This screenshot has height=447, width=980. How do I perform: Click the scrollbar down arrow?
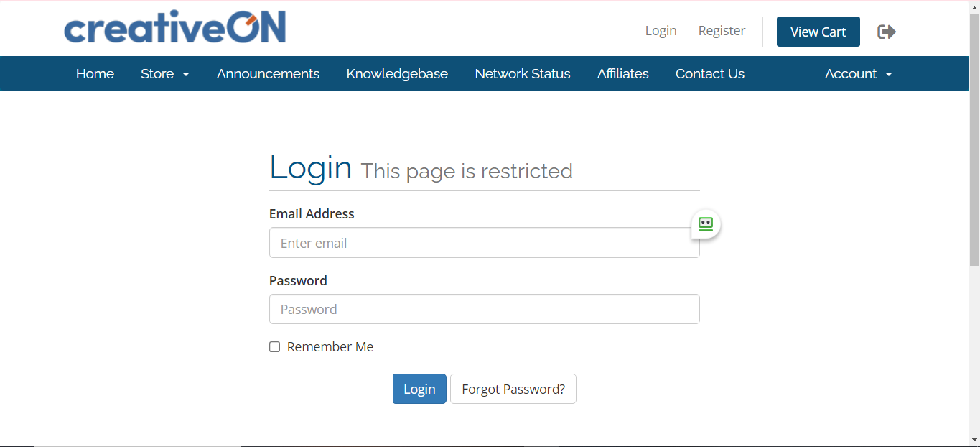tap(974, 439)
